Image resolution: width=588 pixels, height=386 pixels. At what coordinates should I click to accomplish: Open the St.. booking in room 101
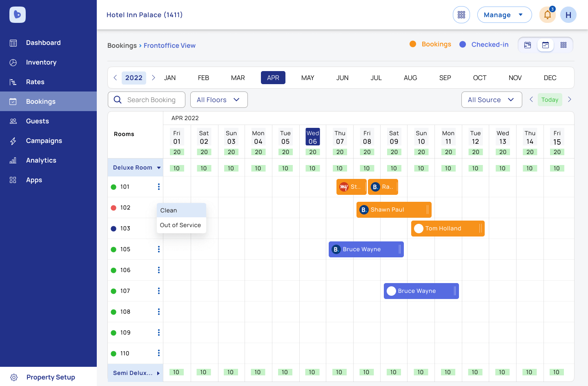tap(352, 187)
